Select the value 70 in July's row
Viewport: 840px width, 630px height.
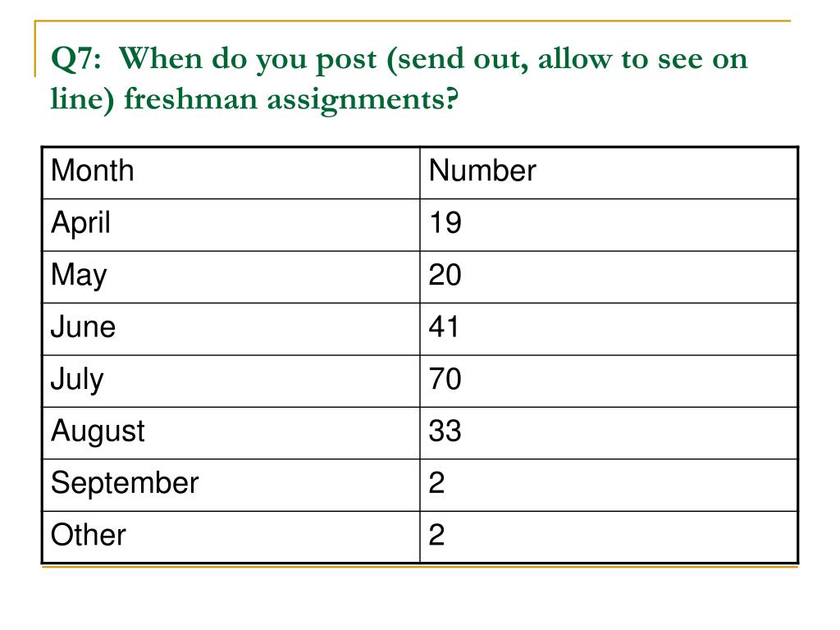(445, 380)
